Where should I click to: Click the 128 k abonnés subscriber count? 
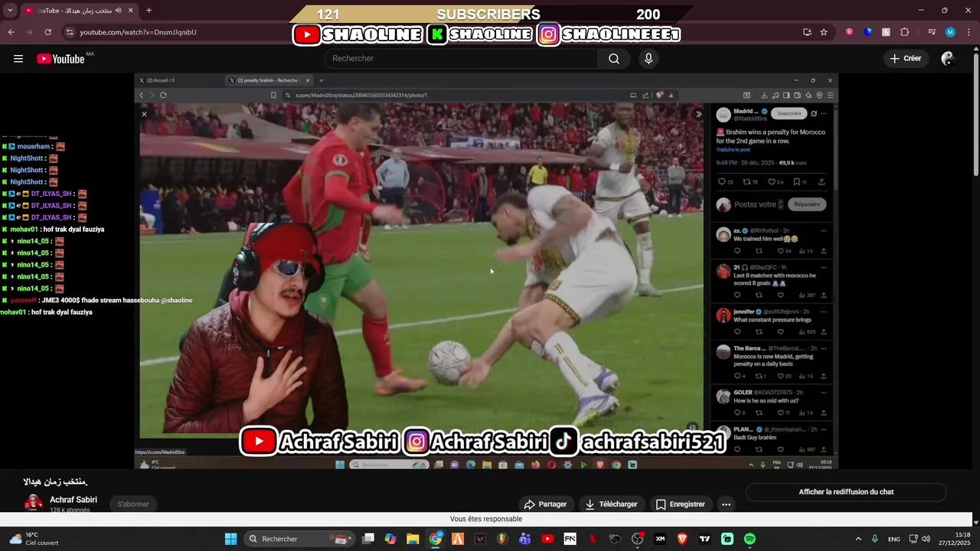tap(70, 510)
